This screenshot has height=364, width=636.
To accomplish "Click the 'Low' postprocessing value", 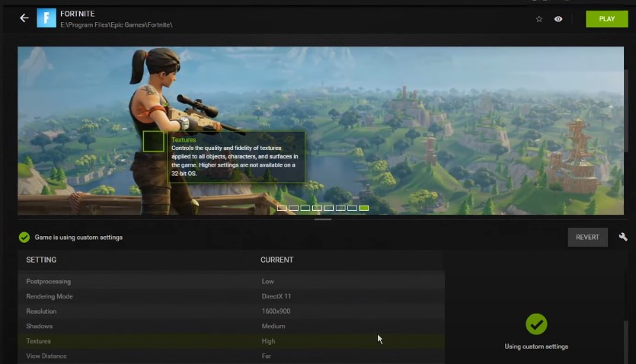I will point(267,281).
